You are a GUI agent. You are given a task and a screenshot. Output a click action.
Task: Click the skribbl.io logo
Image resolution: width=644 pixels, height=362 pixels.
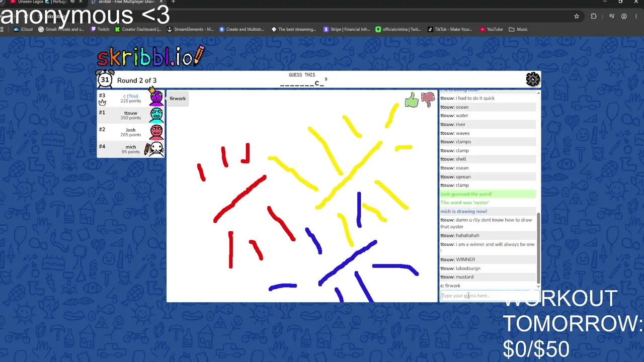[x=150, y=56]
